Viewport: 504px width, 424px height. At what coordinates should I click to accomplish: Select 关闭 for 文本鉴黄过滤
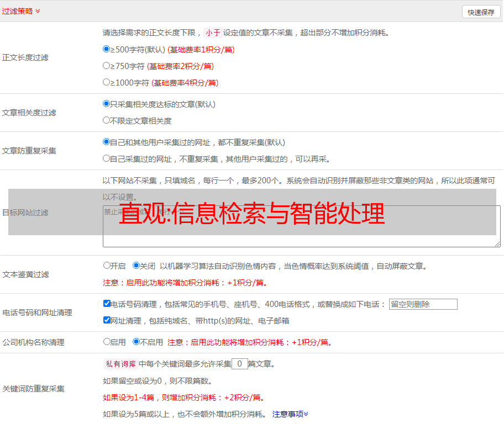136,266
